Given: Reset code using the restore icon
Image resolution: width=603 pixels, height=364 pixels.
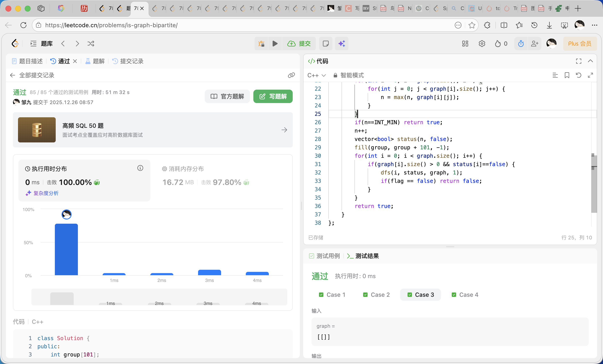Looking at the screenshot, I should pos(579,75).
